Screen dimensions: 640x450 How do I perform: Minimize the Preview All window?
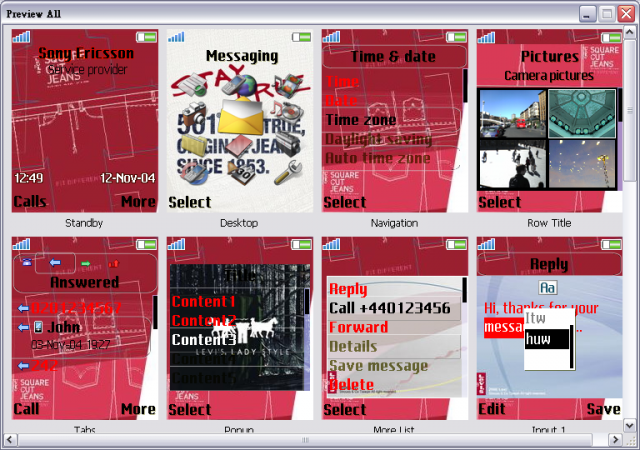[587, 14]
